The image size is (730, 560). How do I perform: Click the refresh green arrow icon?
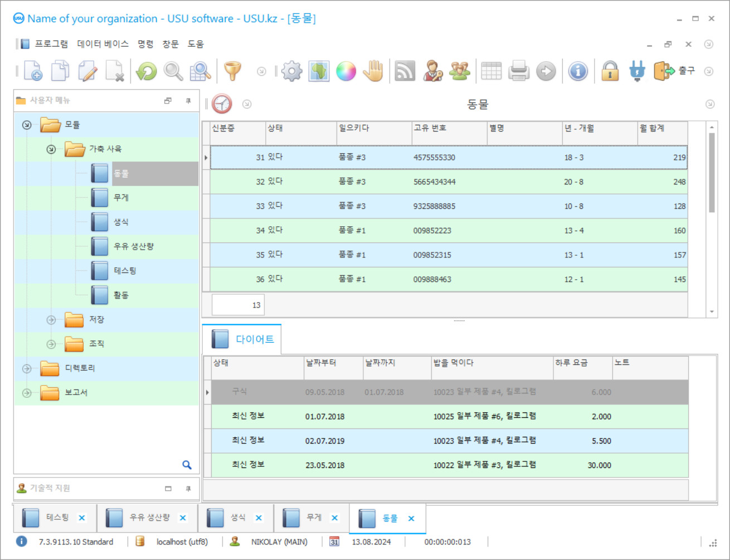[x=147, y=71]
